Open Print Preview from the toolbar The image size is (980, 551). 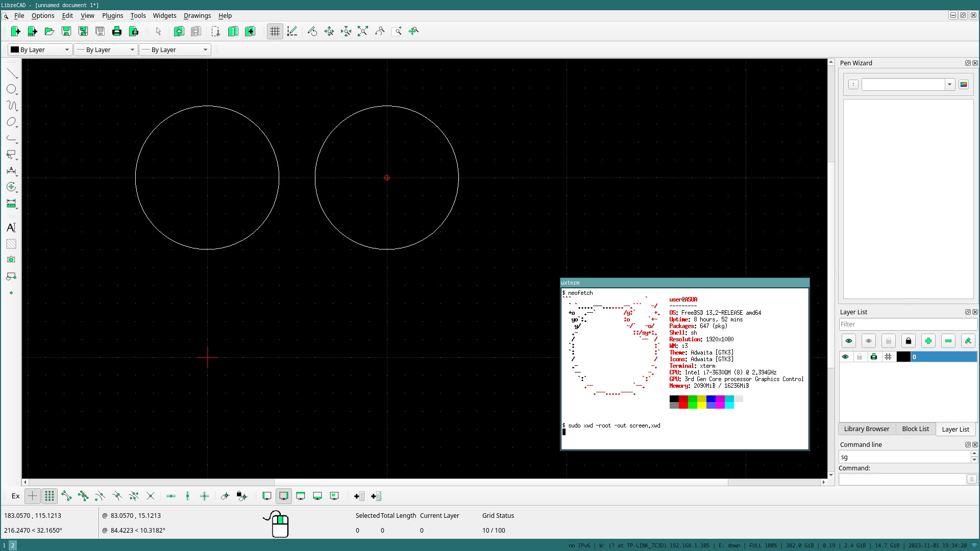pos(133,32)
